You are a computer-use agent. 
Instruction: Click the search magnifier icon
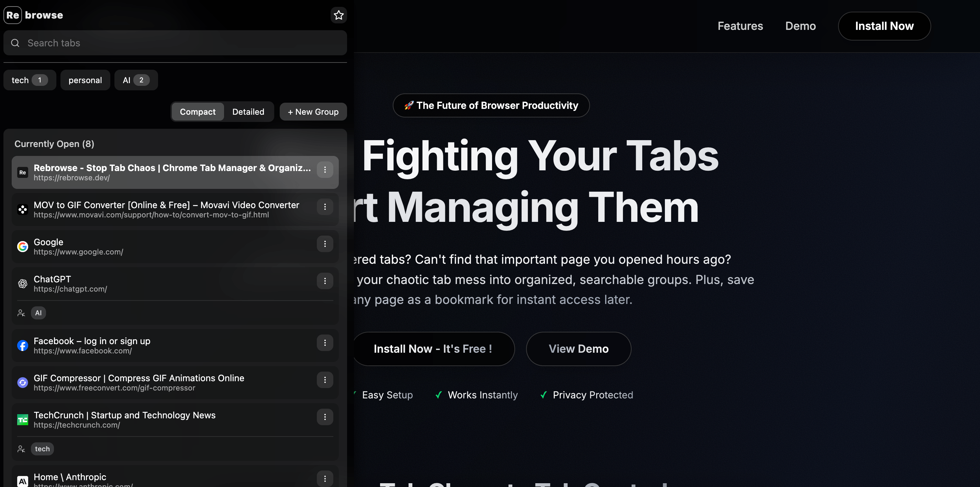click(15, 43)
